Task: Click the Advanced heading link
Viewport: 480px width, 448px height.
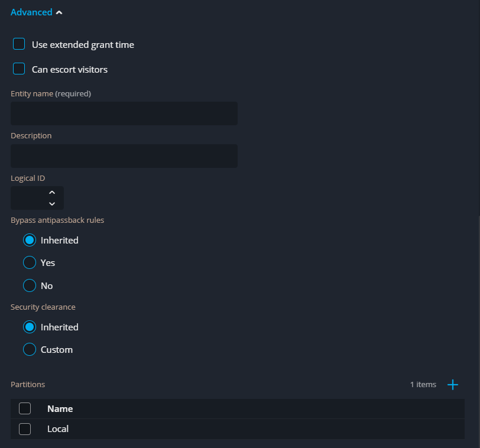Action: pyautogui.click(x=31, y=11)
